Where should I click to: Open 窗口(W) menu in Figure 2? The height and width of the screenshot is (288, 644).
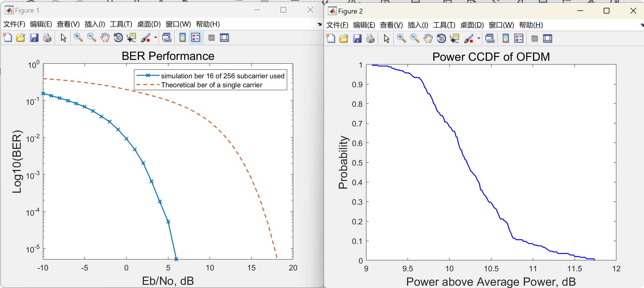[x=501, y=25]
